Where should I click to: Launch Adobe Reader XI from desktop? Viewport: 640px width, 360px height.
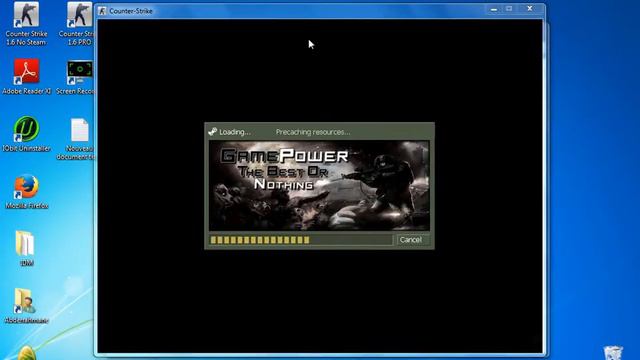click(x=27, y=77)
